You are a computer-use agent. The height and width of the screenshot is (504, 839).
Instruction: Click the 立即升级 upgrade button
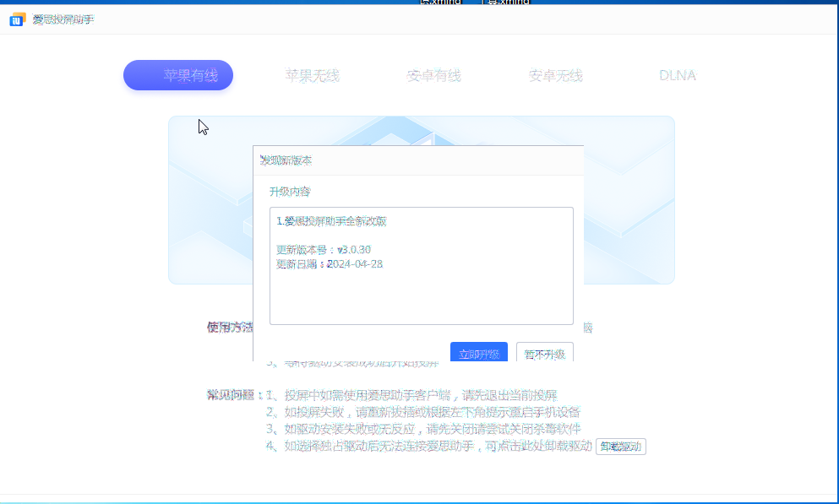[x=480, y=351]
